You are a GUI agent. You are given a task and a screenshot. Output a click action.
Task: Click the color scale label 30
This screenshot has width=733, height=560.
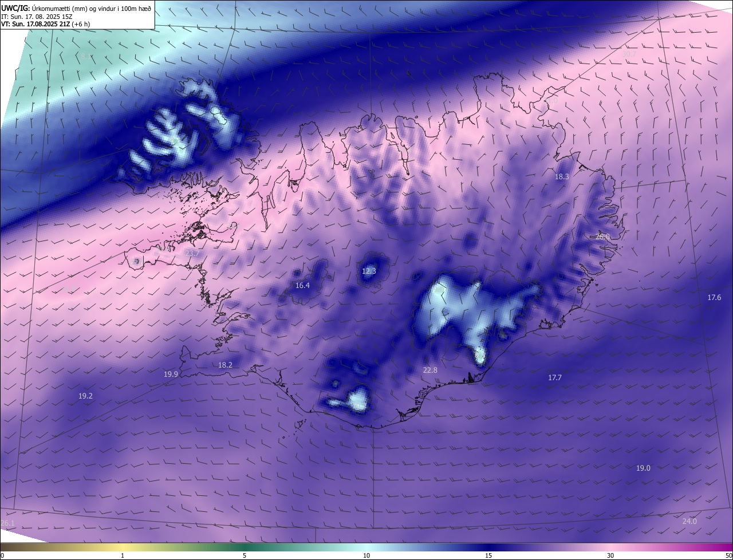point(610,556)
